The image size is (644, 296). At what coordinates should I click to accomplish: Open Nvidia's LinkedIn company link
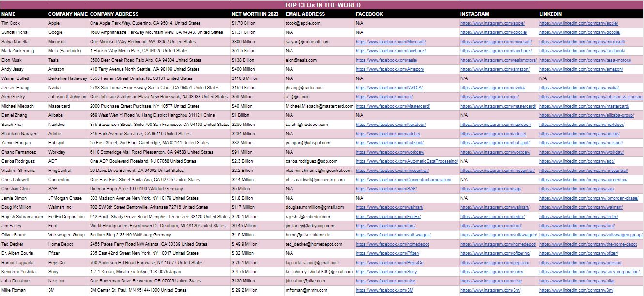point(579,88)
